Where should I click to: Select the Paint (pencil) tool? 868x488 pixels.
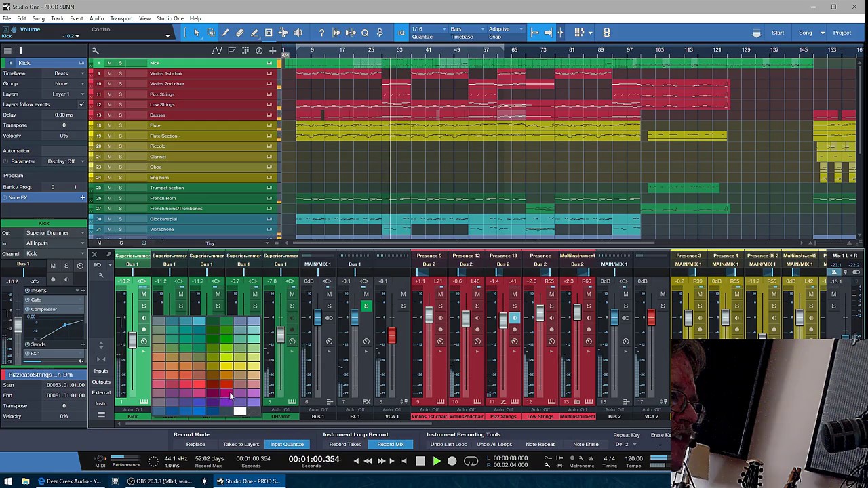tap(254, 33)
